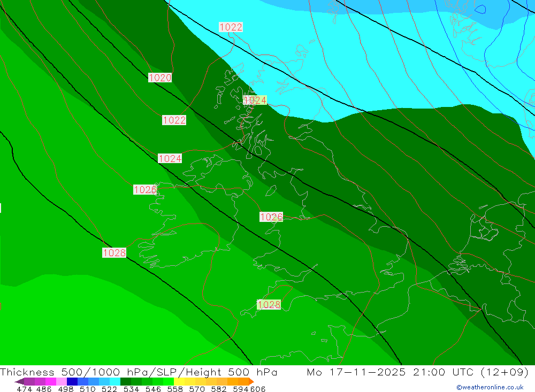Pick the pale pink legend swatch

tap(62, 381)
